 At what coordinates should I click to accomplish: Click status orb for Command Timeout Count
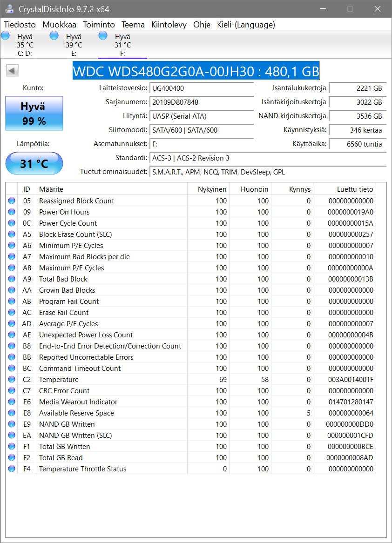pos(12,368)
